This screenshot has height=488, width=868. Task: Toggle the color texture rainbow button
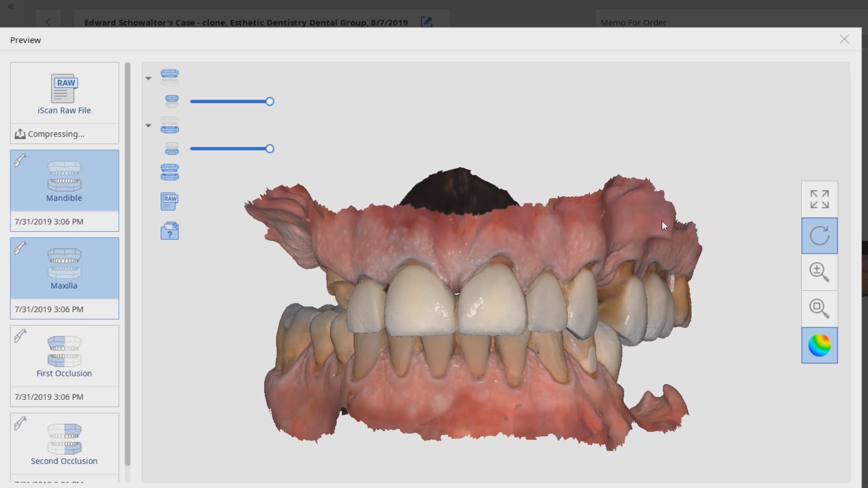click(819, 346)
